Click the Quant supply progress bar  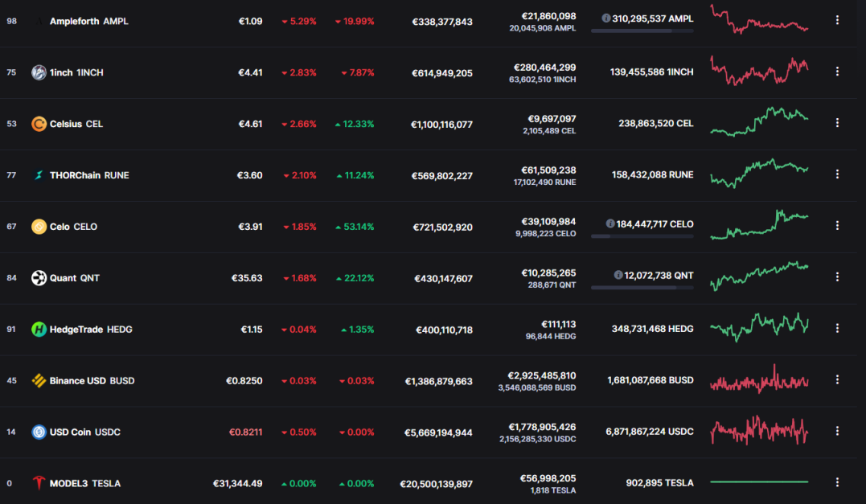click(x=642, y=288)
